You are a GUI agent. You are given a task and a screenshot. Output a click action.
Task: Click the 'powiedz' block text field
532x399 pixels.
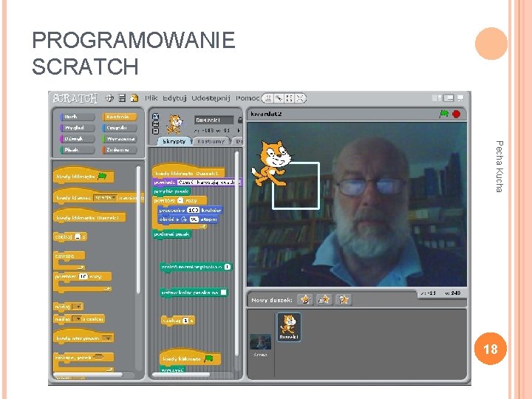[208, 183]
